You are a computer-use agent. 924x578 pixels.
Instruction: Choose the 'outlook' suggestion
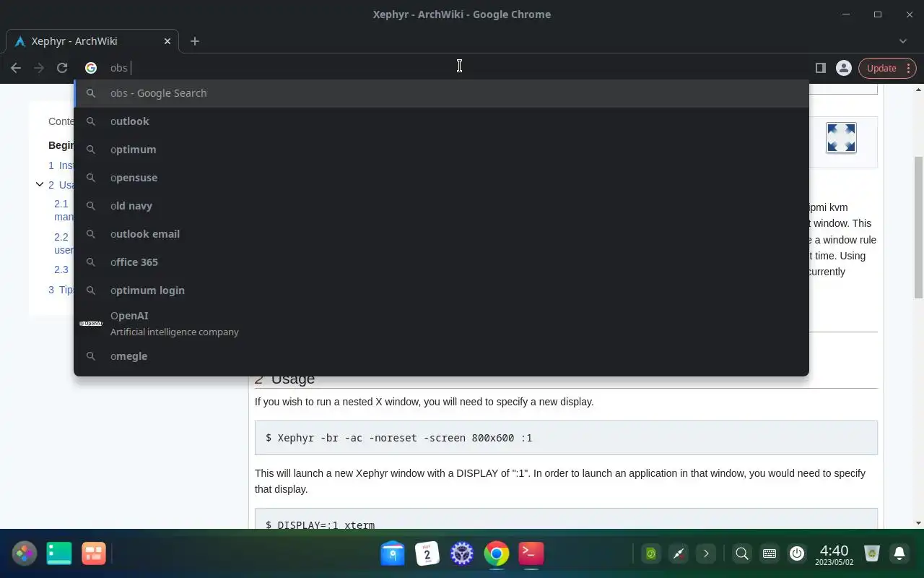click(x=441, y=121)
